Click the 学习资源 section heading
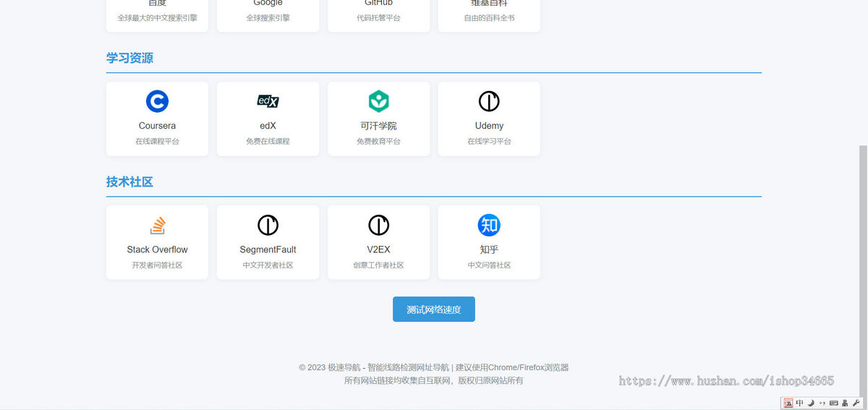 tap(129, 58)
